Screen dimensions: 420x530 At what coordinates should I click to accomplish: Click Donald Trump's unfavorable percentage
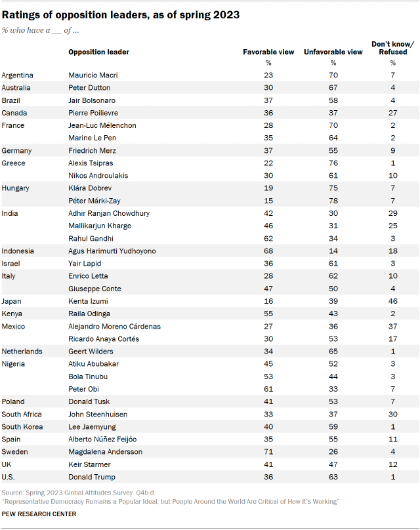pos(333,477)
